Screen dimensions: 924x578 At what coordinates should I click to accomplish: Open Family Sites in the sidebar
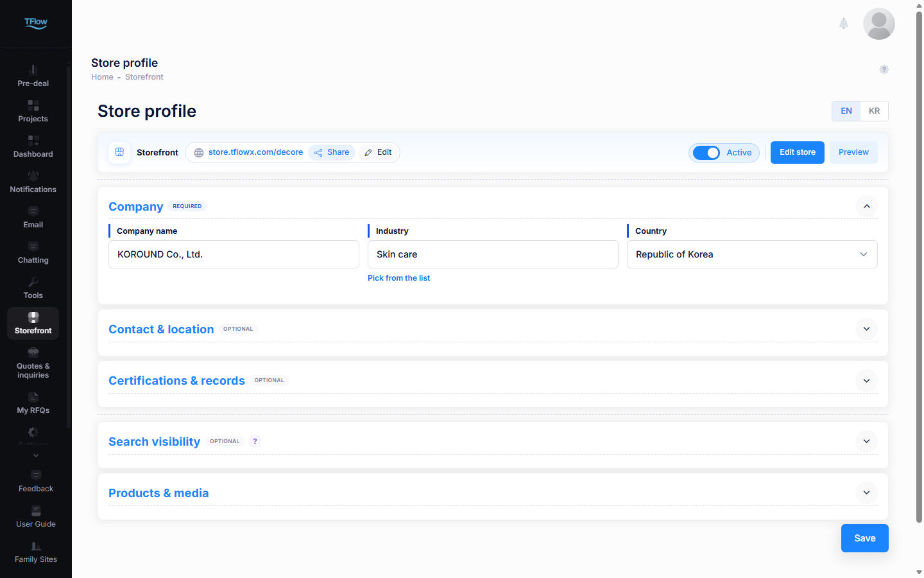point(36,552)
